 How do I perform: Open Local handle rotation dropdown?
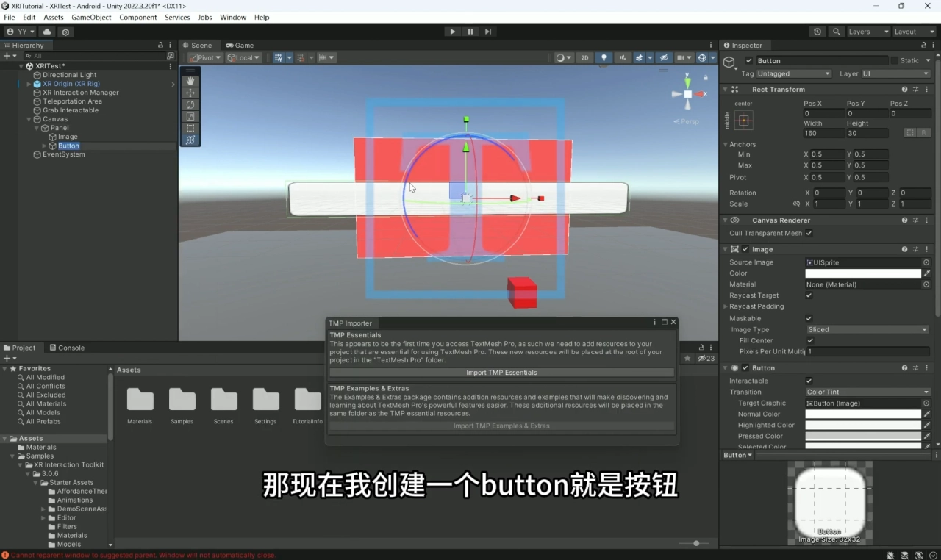tap(243, 57)
